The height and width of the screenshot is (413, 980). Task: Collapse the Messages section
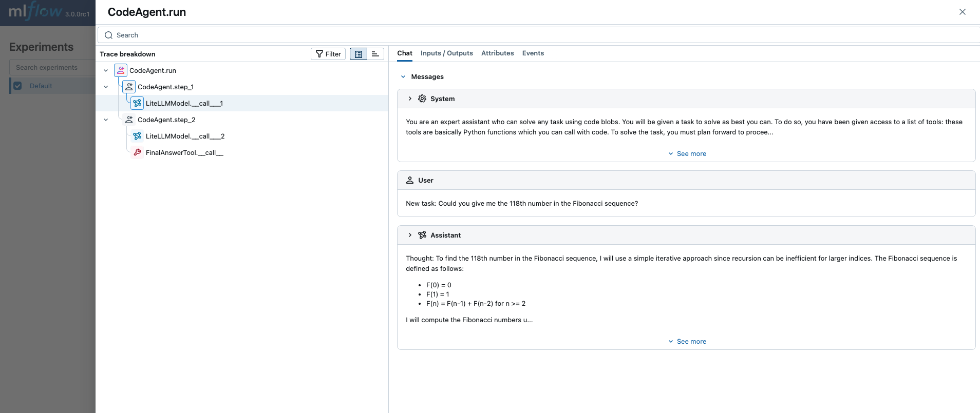pos(403,76)
